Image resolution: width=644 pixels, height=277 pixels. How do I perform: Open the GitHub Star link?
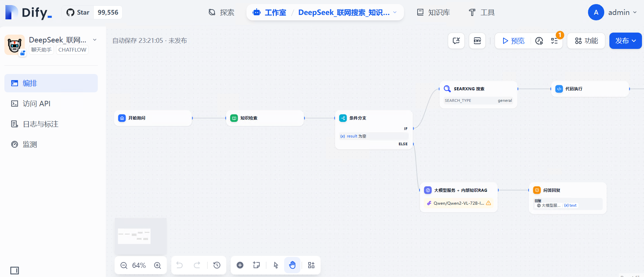tap(78, 13)
